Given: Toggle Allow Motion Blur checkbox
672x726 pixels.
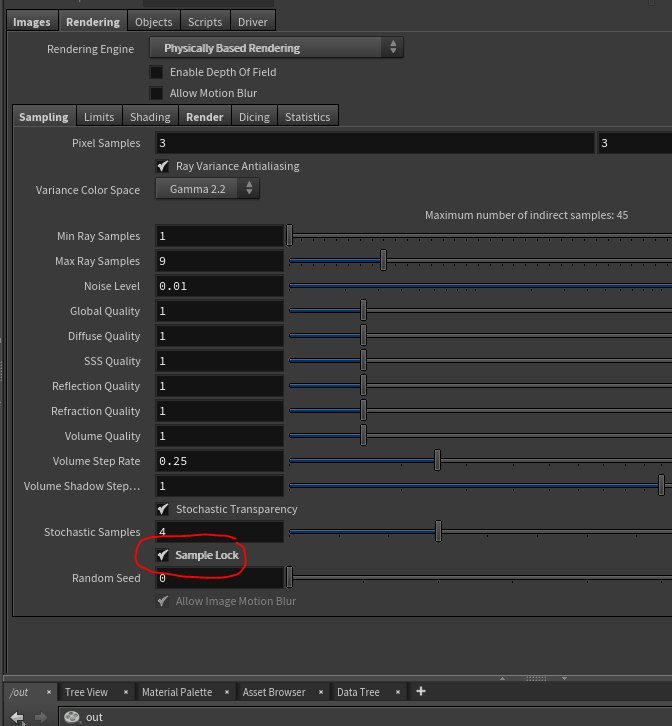Looking at the screenshot, I should 157,93.
